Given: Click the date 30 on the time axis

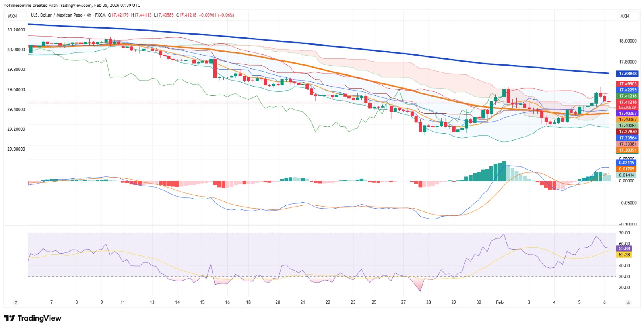Looking at the screenshot, I should pos(479,302).
